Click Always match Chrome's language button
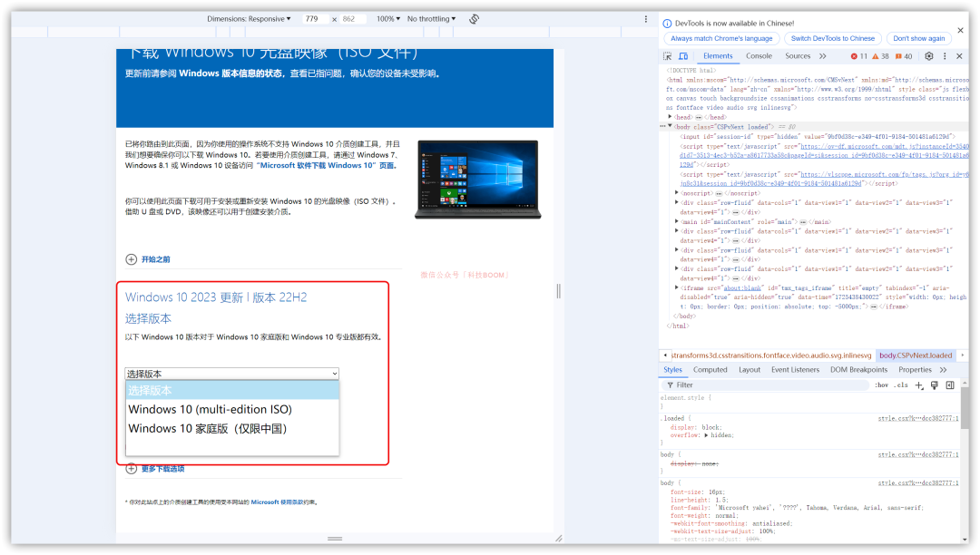The height and width of the screenshot is (555, 980). coord(721,39)
